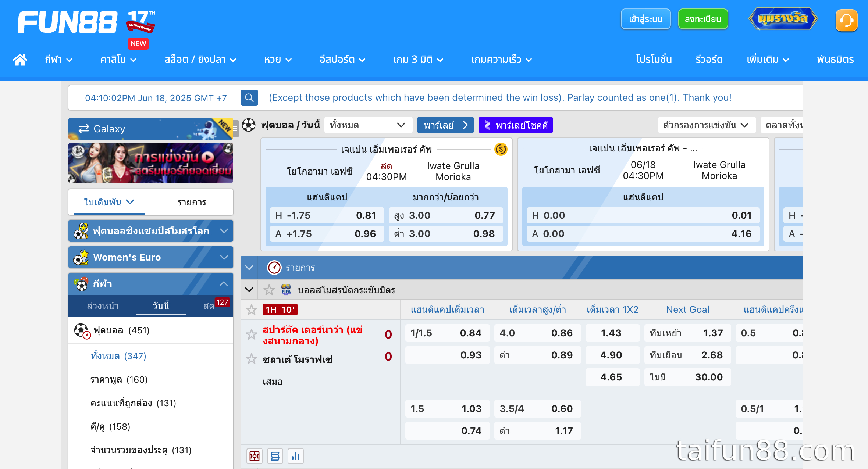
Task: Click the soccer ball icon beside ฟุตบอล / วันนี้
Action: [x=249, y=125]
